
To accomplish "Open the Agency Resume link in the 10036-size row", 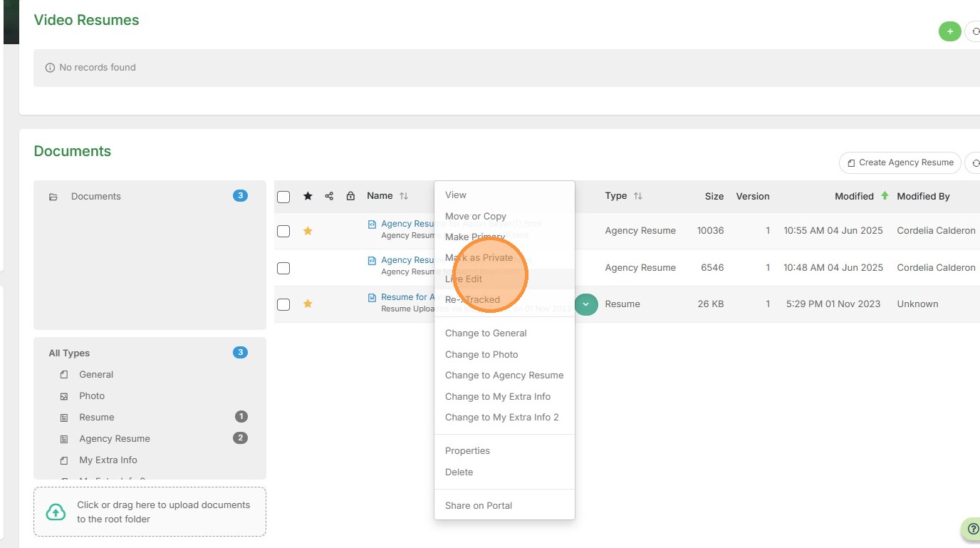I will pos(407,224).
